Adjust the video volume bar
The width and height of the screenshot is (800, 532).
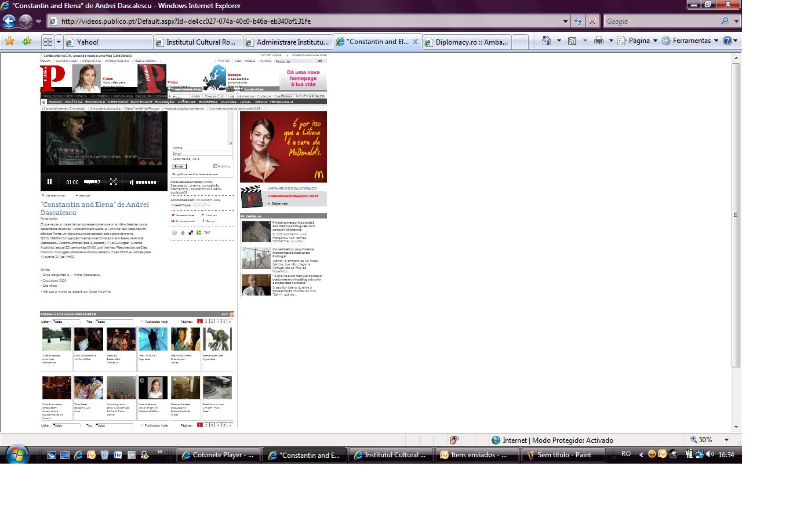[x=146, y=182]
